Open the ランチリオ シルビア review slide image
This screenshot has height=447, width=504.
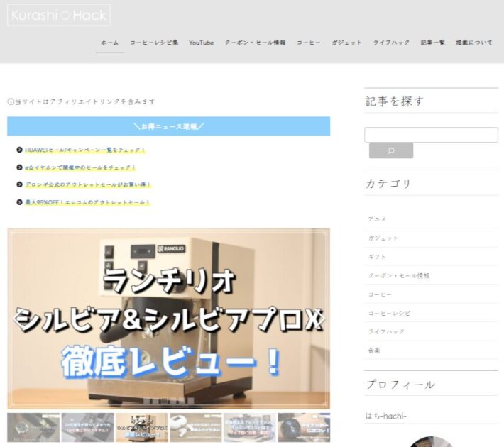click(x=168, y=319)
